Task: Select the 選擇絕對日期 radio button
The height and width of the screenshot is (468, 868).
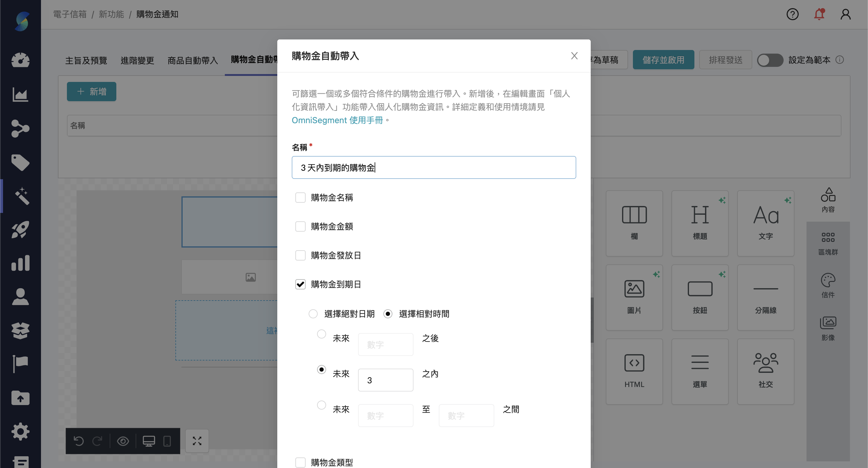Action: click(x=313, y=314)
